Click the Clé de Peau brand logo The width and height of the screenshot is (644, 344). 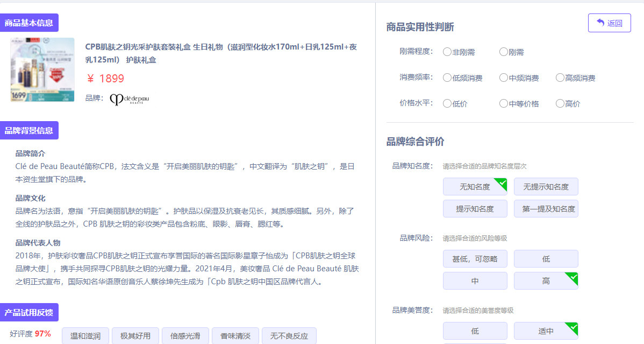(130, 99)
